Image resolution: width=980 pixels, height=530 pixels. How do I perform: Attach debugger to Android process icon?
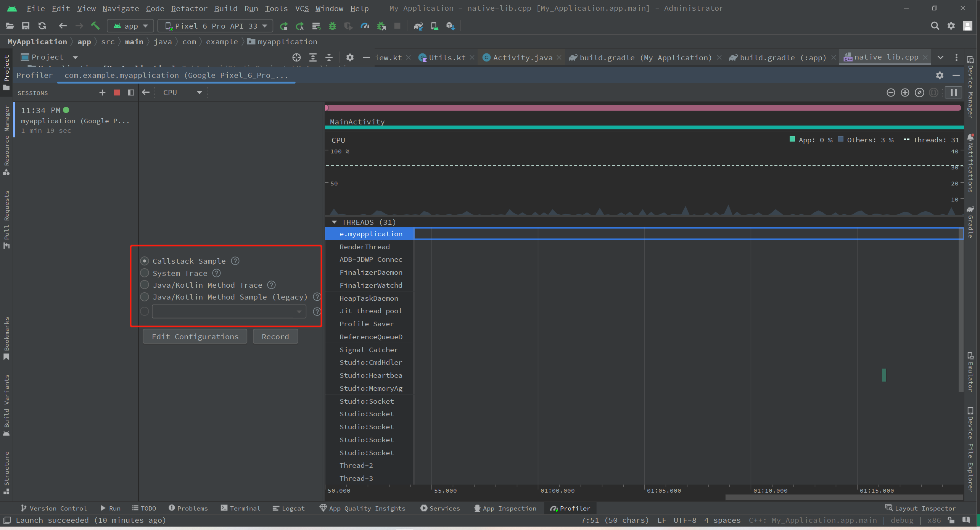[381, 26]
